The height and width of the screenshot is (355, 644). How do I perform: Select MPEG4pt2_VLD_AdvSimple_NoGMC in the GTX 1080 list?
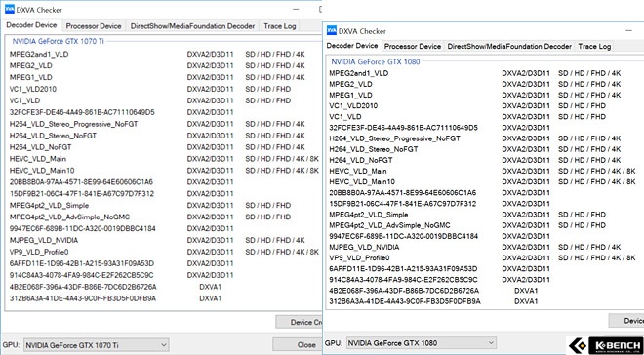pyautogui.click(x=483, y=225)
